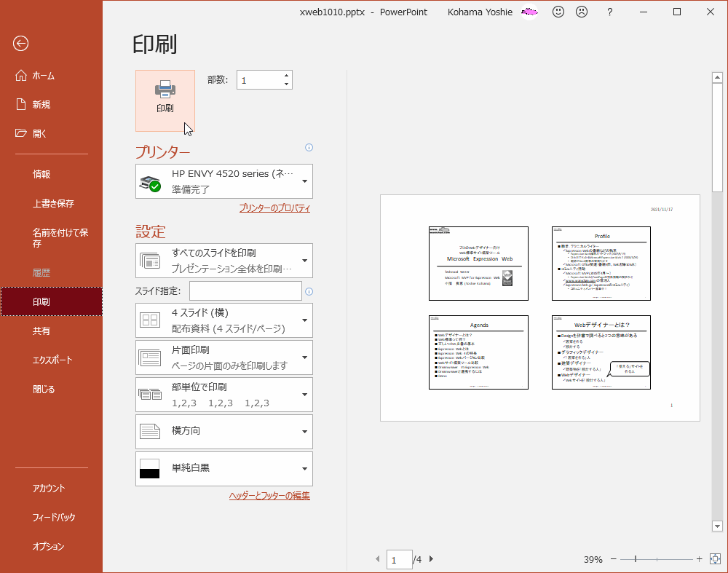Viewport: 728px width, 573px height.
Task: Click the fit-to-page zoom icon
Action: point(716,559)
